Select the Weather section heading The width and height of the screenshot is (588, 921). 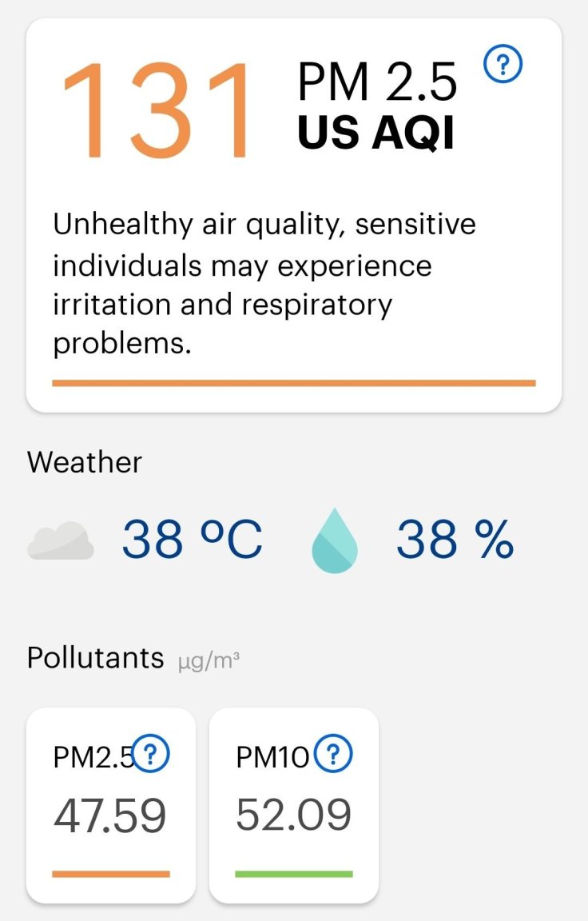pos(85,462)
